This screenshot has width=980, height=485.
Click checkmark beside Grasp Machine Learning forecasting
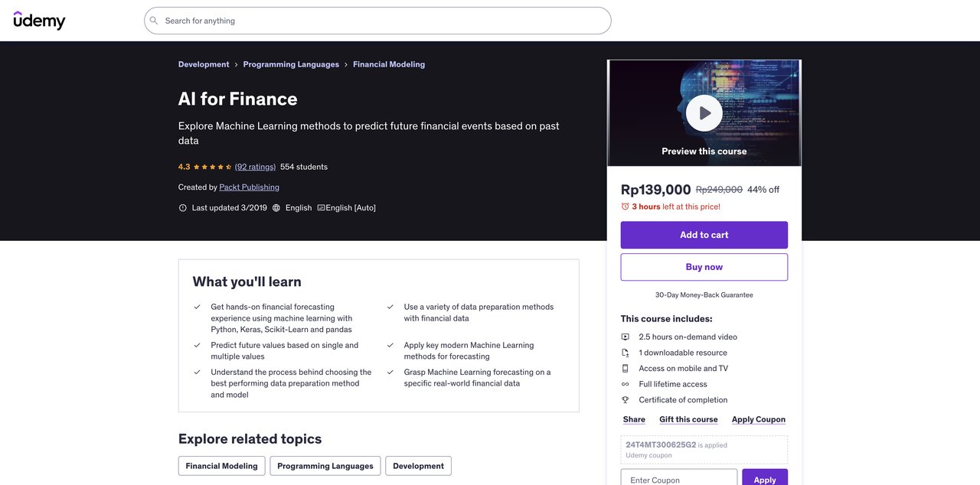coord(390,372)
